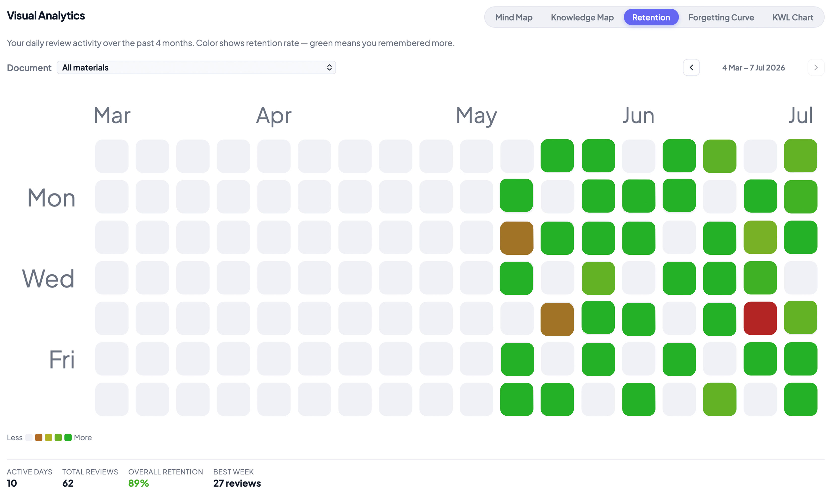Click the 'Wed' row label
This screenshot has width=832, height=504.
pos(48,279)
